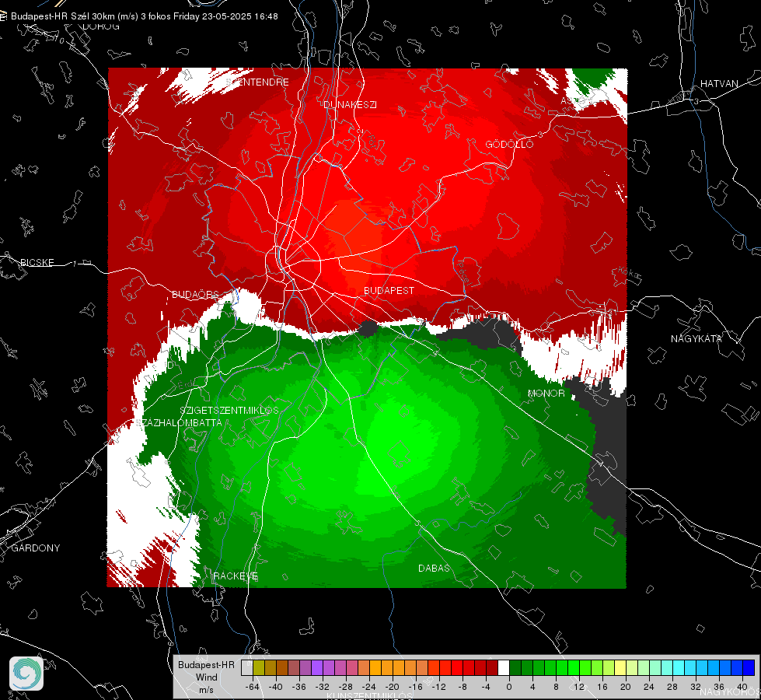Click the MONOR town label

546,393
